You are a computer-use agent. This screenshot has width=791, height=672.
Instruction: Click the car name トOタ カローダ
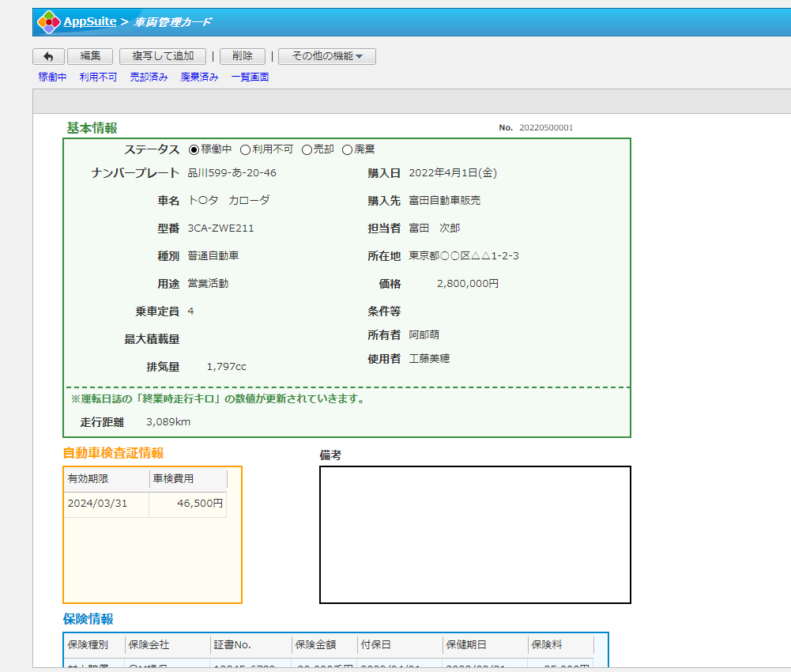pyautogui.click(x=228, y=201)
